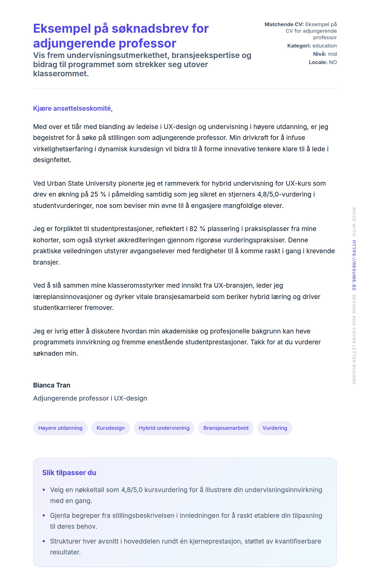This screenshot has width=370, height=588.
Task: Click the 'Locale: NO' metadata line
Action: coord(322,62)
